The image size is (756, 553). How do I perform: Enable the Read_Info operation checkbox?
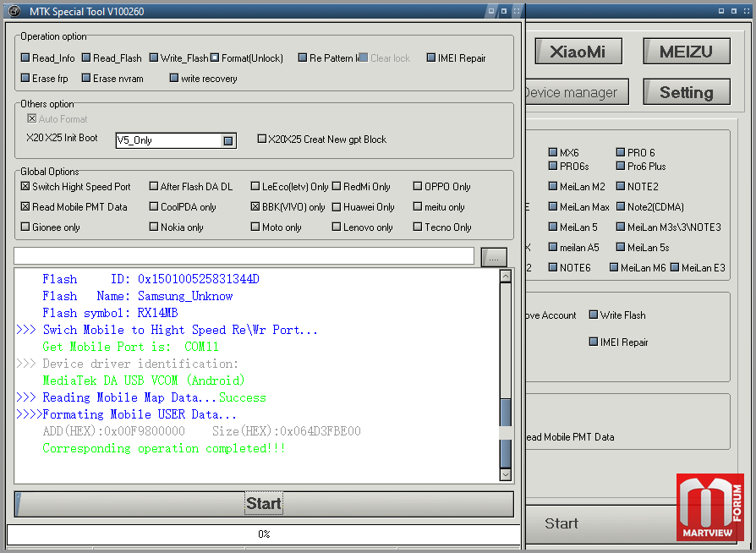pyautogui.click(x=25, y=57)
